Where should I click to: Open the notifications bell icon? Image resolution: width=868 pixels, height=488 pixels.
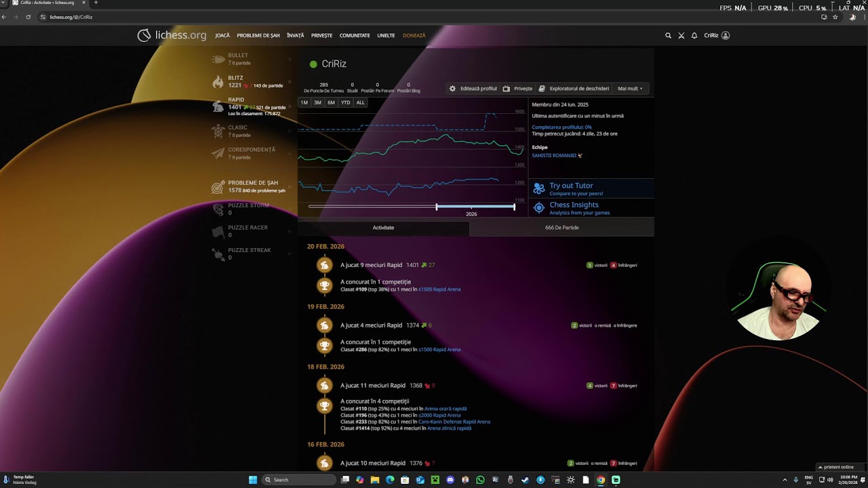point(694,35)
